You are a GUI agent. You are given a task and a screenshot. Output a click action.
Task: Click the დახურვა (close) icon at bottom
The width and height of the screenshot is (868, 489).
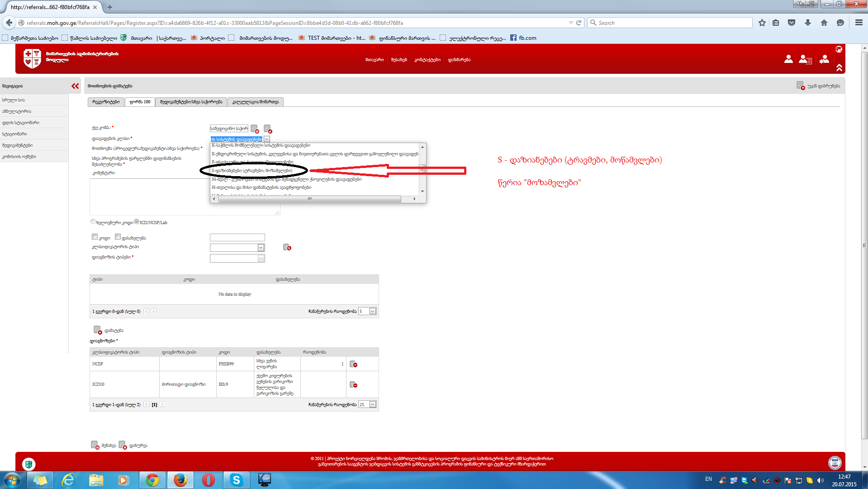tap(123, 445)
